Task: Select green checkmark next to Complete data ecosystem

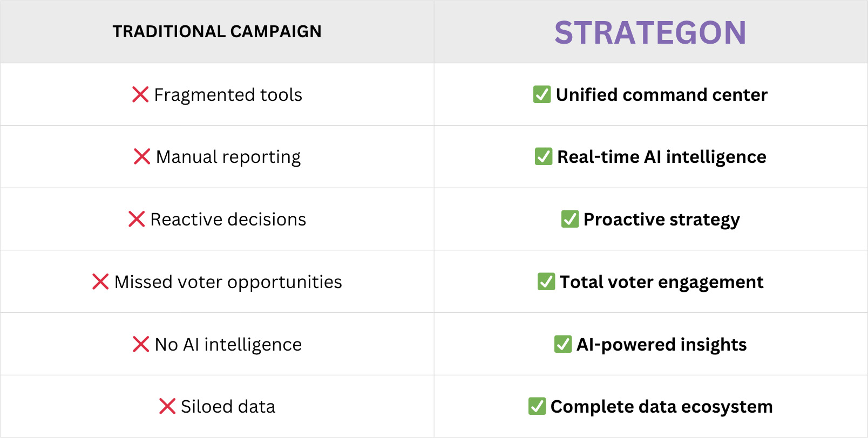Action: coord(537,406)
